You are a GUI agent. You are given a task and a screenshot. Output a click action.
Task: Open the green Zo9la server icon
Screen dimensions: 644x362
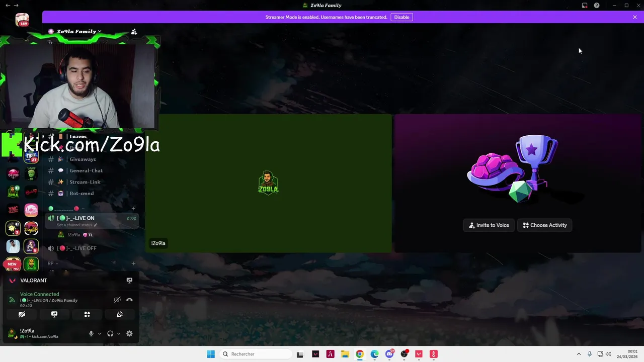pos(13,192)
